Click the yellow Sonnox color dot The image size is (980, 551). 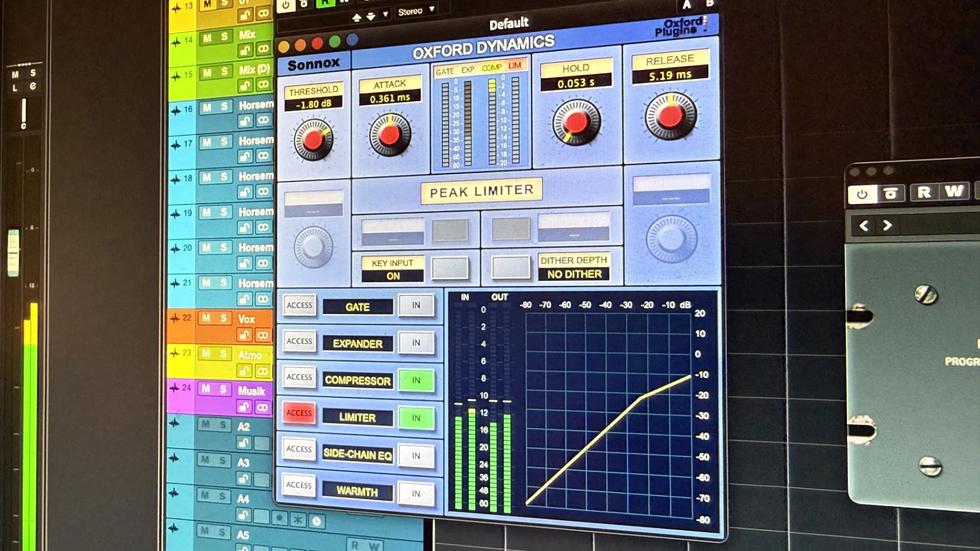coord(284,47)
